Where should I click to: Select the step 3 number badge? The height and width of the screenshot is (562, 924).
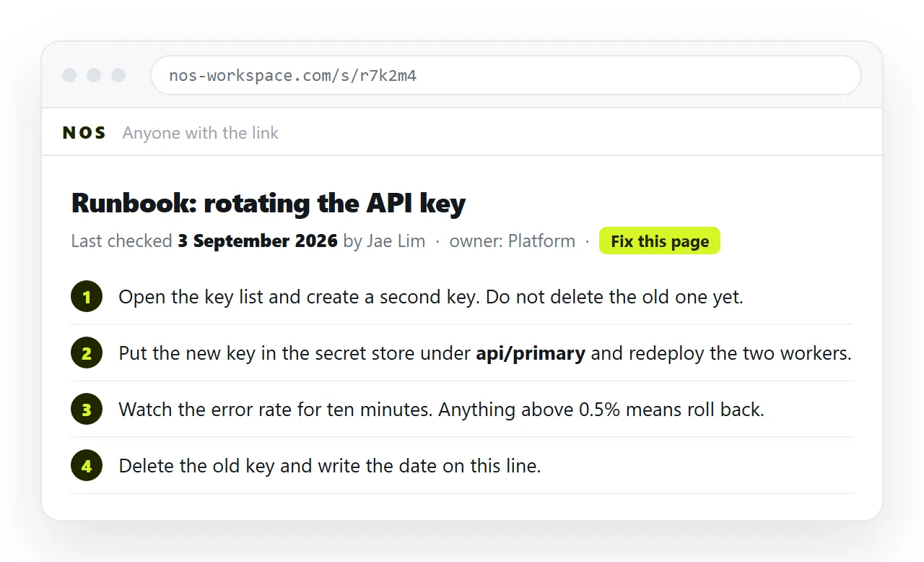tap(87, 410)
